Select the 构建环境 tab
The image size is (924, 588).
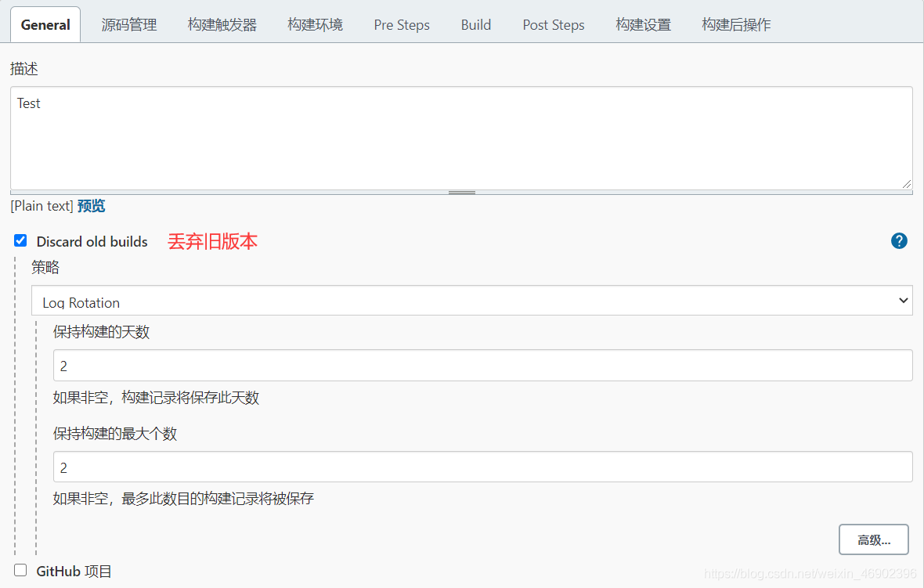pos(315,24)
